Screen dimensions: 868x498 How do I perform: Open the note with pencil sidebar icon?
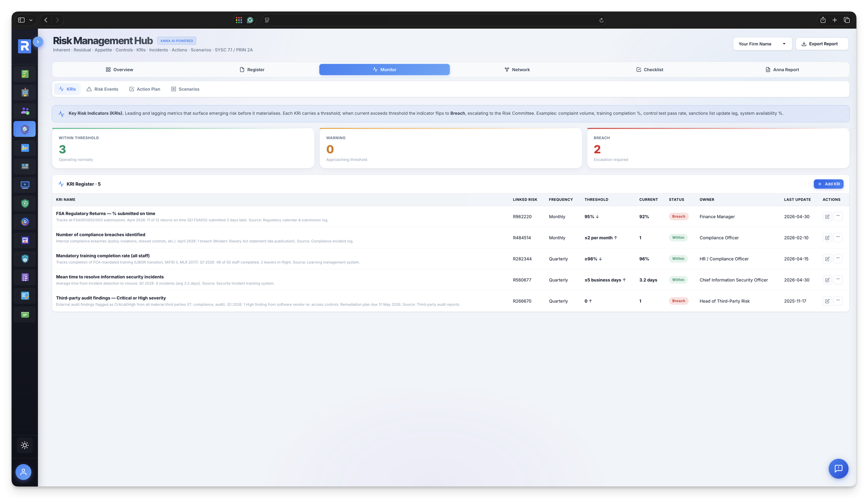click(25, 296)
